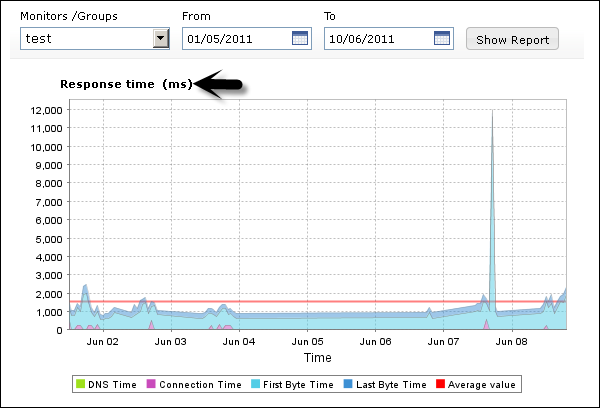Click the cyan First Byte Time swatch
This screenshot has height=408, width=600.
255,384
